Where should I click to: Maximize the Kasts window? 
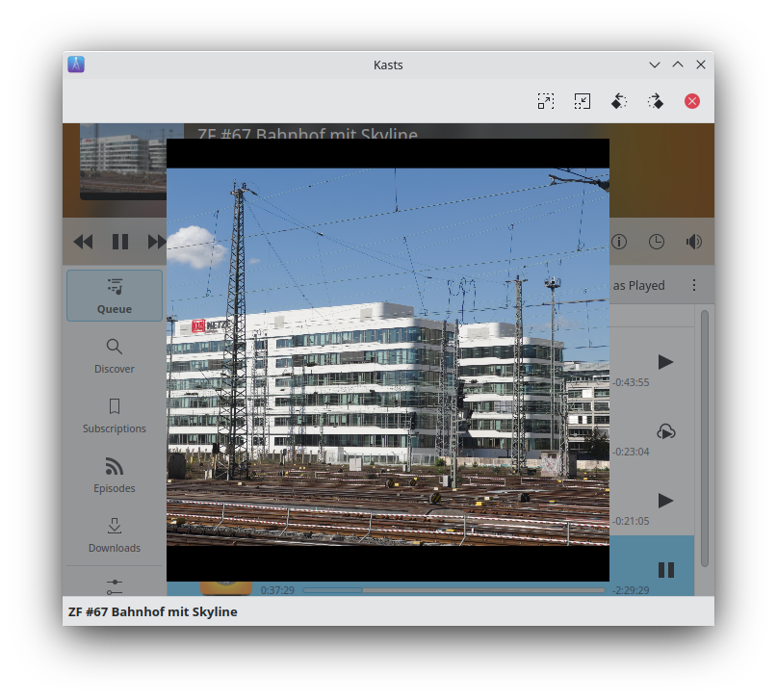[678, 65]
